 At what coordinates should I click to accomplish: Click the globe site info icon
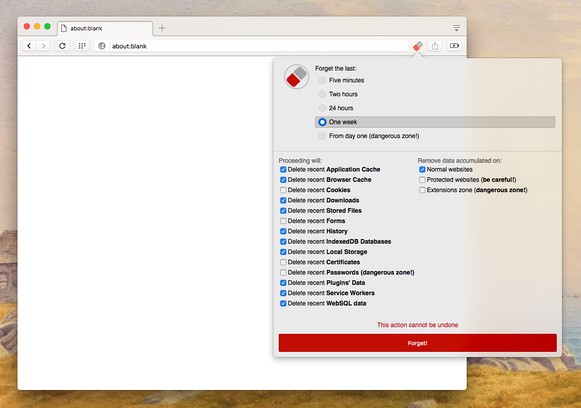(x=102, y=46)
